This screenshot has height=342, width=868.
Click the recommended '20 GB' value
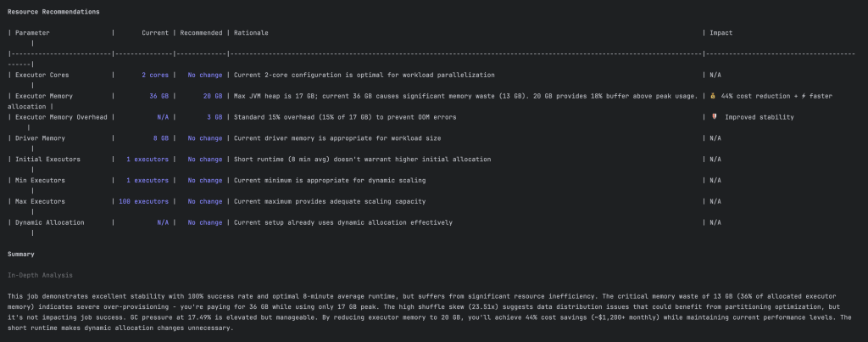point(212,96)
